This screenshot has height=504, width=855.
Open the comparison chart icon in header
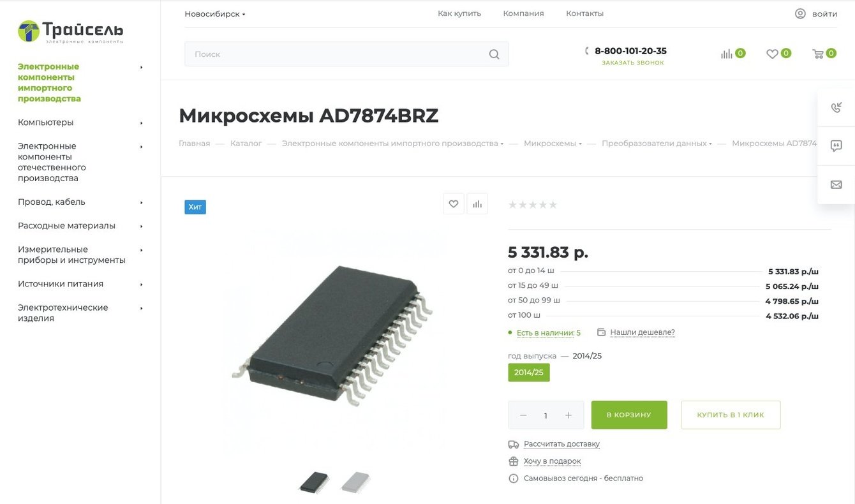click(x=727, y=54)
